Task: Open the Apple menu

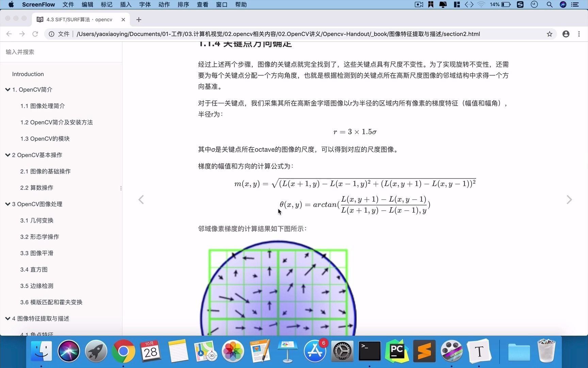Action: coord(11,4)
